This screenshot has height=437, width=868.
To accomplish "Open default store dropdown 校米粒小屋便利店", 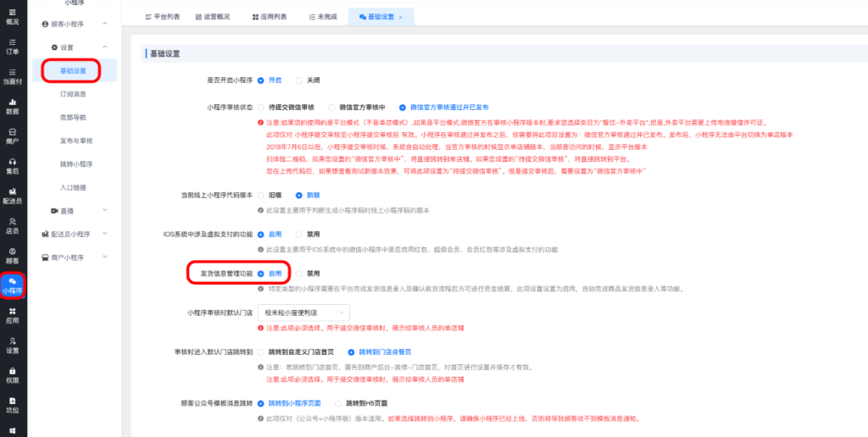I will point(307,313).
